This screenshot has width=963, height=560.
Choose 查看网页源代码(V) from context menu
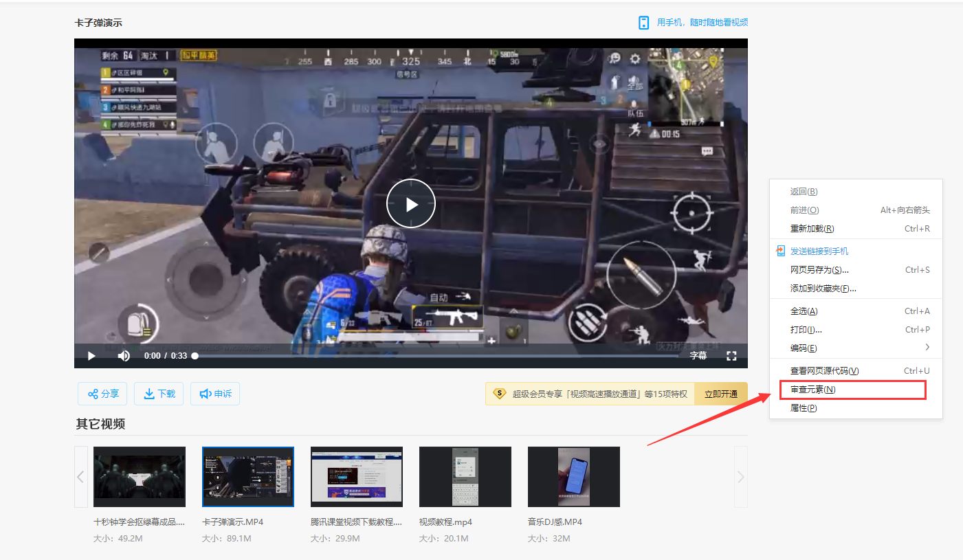pos(825,371)
